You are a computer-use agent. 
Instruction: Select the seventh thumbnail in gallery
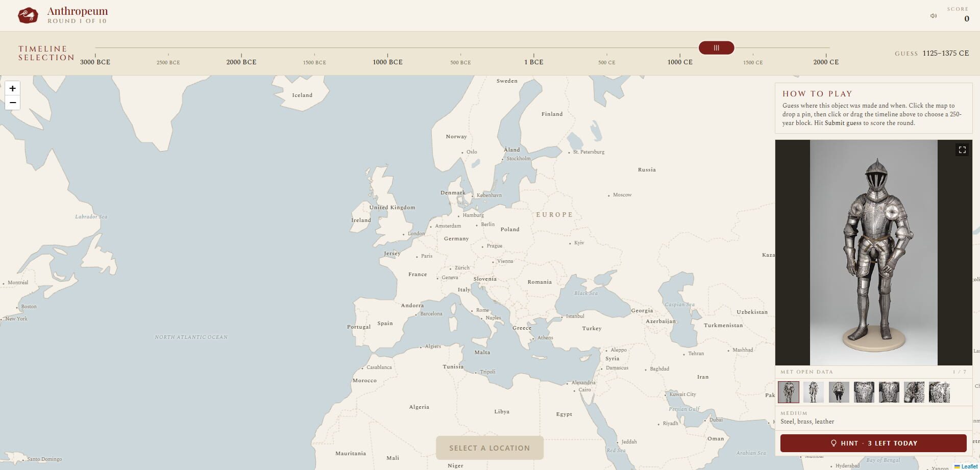[939, 392]
